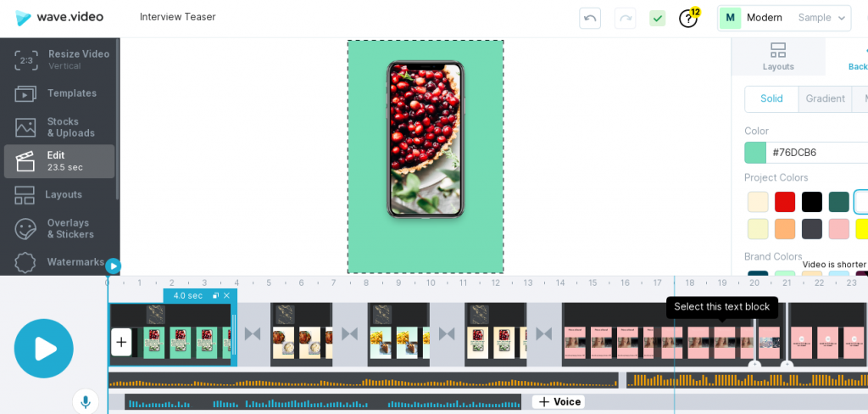
Task: Redo the last undone edit
Action: coord(625,19)
